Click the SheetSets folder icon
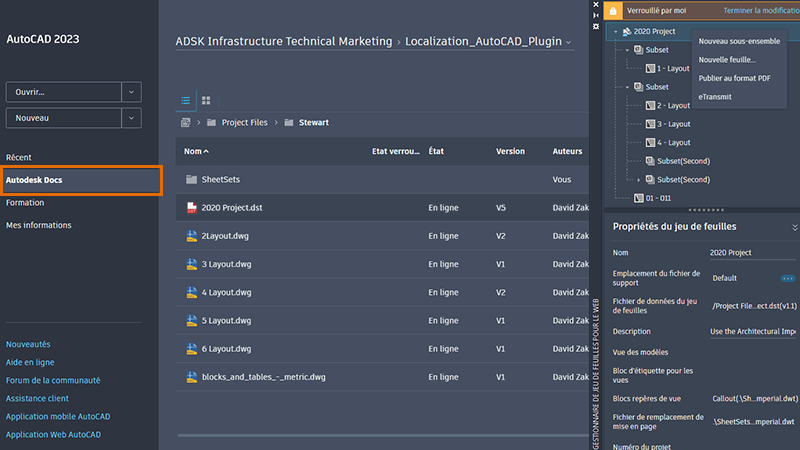This screenshot has height=450, width=800. pos(192,180)
